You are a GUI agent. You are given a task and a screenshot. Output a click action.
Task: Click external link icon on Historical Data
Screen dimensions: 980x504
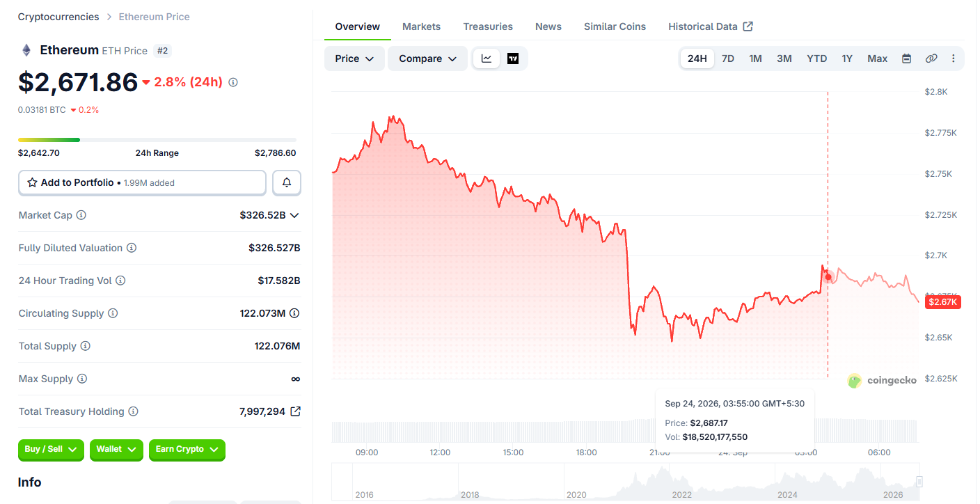tap(748, 26)
